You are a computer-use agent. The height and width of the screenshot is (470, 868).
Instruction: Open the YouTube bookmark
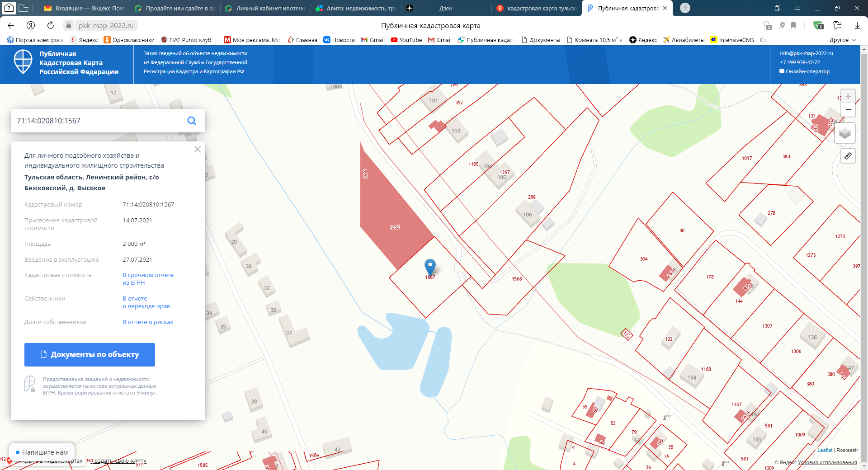(x=406, y=40)
